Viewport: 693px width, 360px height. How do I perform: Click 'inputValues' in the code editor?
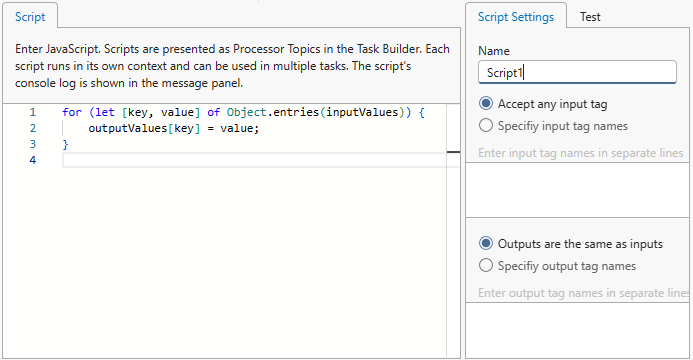point(362,112)
